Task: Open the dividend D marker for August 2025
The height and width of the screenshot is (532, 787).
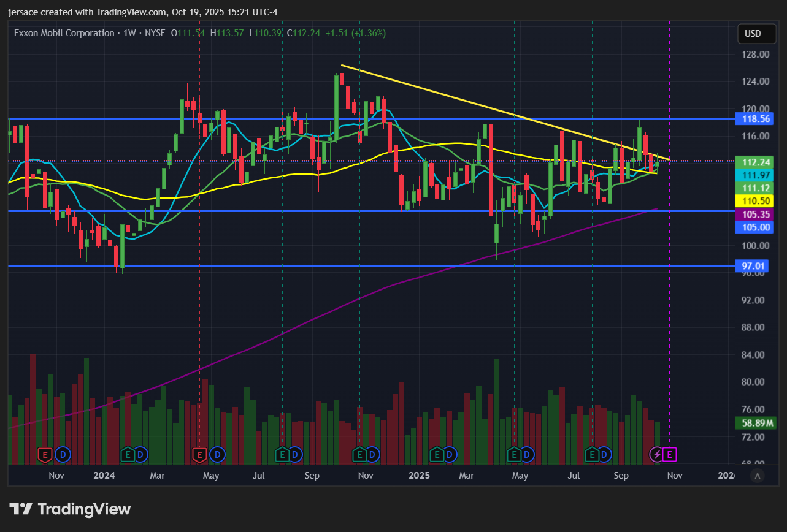Action: 605,454
